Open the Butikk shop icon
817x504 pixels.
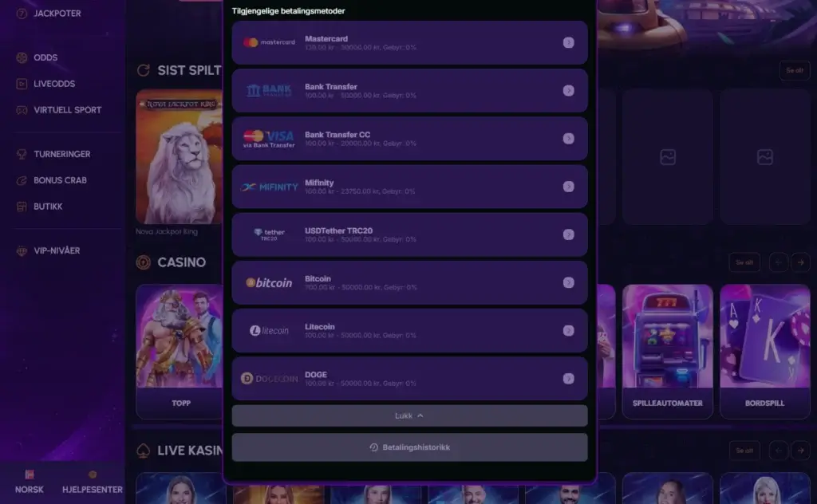22,207
